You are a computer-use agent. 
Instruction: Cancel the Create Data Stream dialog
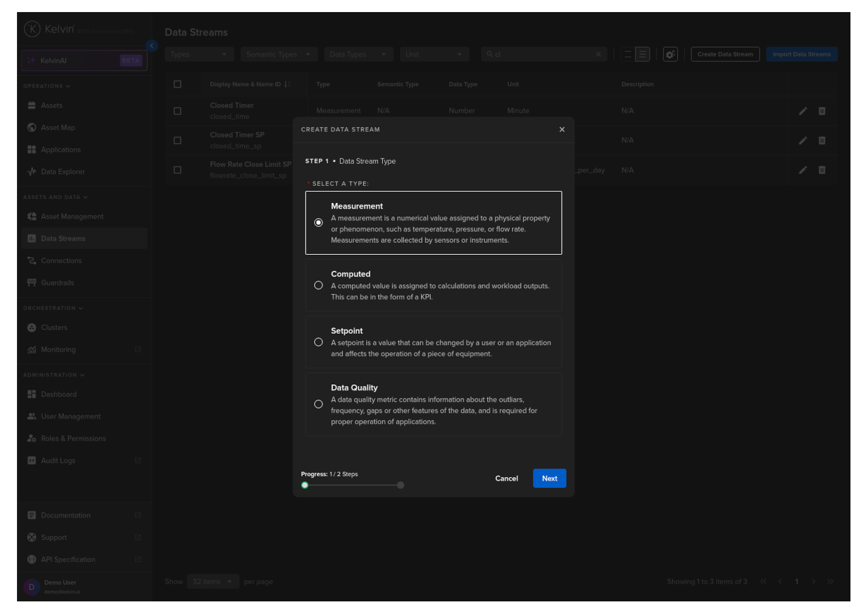pyautogui.click(x=506, y=479)
